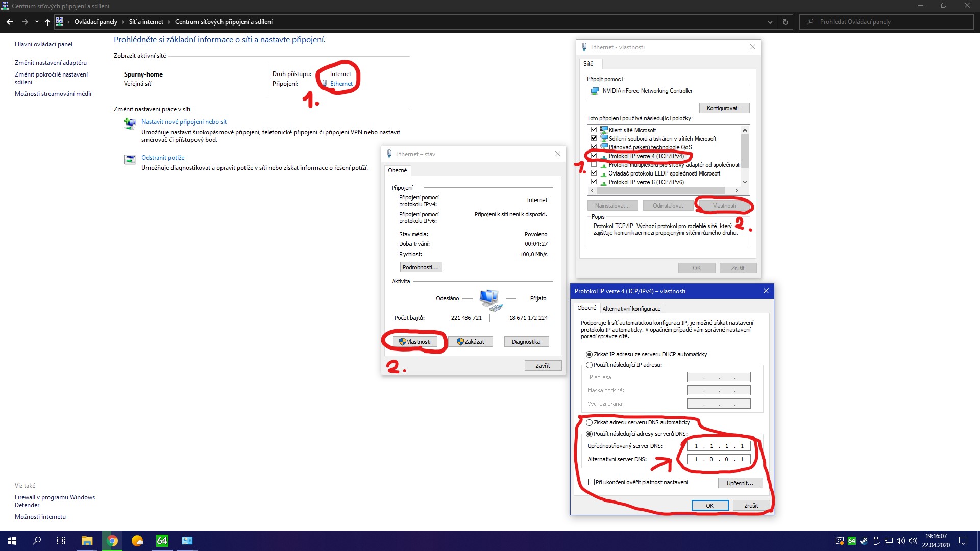This screenshot has height=551, width=980.
Task: Click the Upřesnit... button
Action: pyautogui.click(x=740, y=483)
